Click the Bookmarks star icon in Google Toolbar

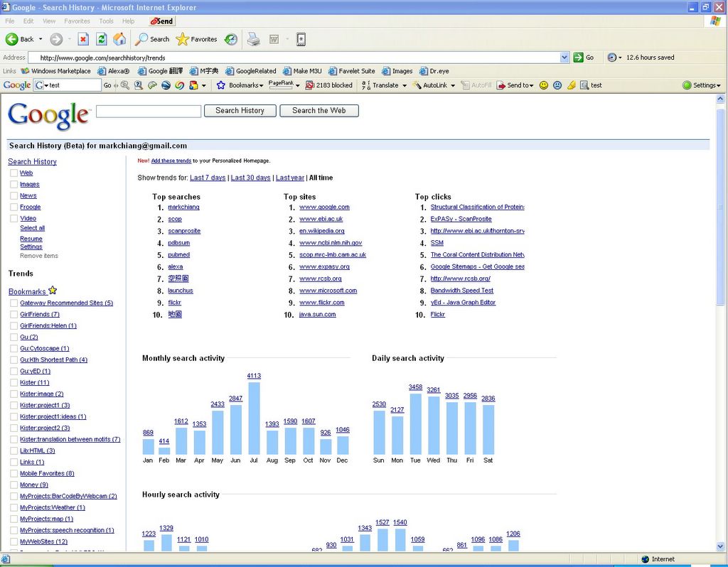pyautogui.click(x=221, y=85)
